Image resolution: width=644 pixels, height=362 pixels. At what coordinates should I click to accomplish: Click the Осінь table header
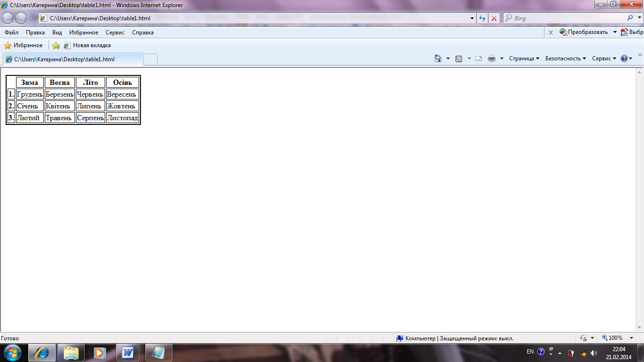pos(123,82)
